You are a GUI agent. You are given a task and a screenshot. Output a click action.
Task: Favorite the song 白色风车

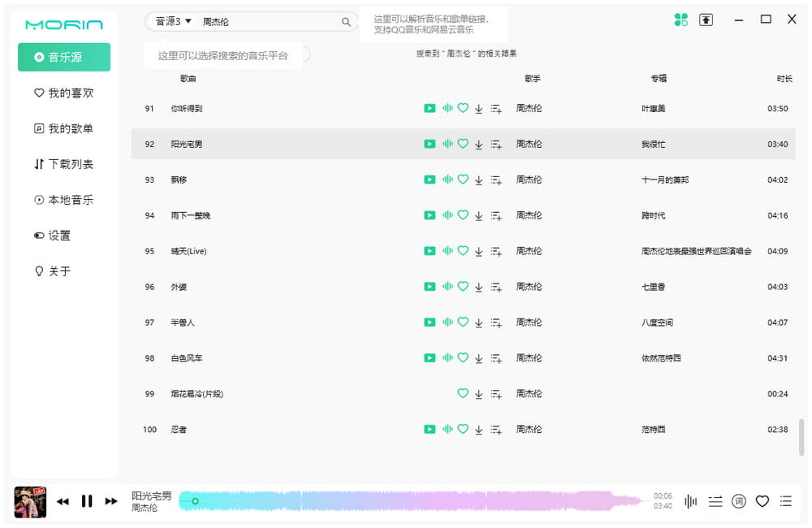click(463, 358)
